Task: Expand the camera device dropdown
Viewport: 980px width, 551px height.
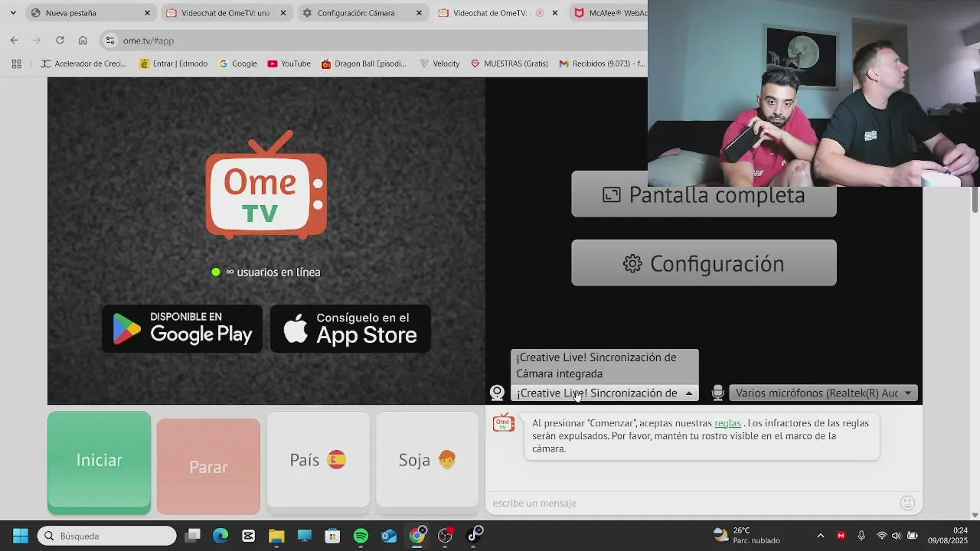Action: (x=605, y=393)
